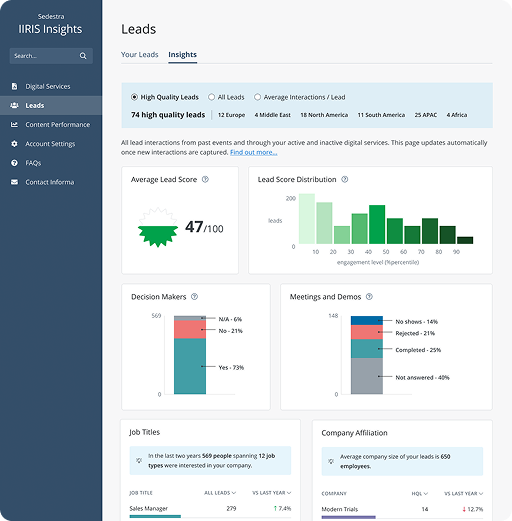Click the FAQs question mark icon
Viewport: 512px width, 521px height.
click(x=14, y=163)
